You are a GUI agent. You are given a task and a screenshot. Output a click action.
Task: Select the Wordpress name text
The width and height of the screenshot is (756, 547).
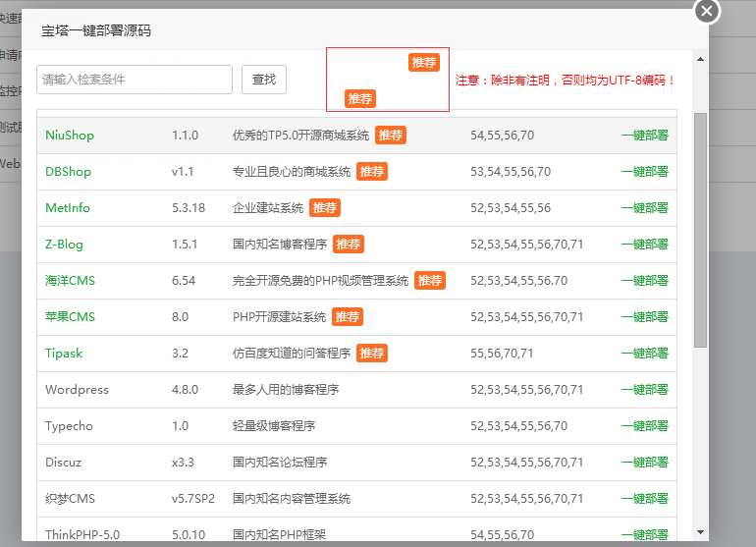[x=77, y=390]
